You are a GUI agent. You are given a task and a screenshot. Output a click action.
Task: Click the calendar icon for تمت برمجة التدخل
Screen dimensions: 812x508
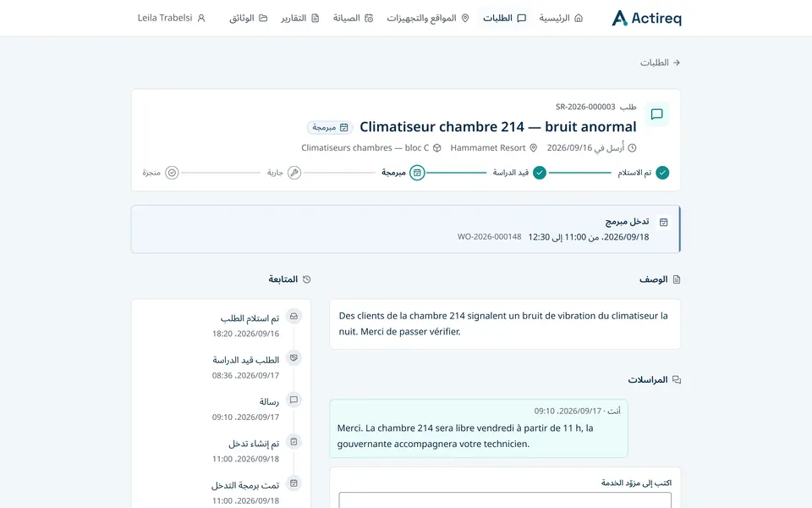point(294,483)
